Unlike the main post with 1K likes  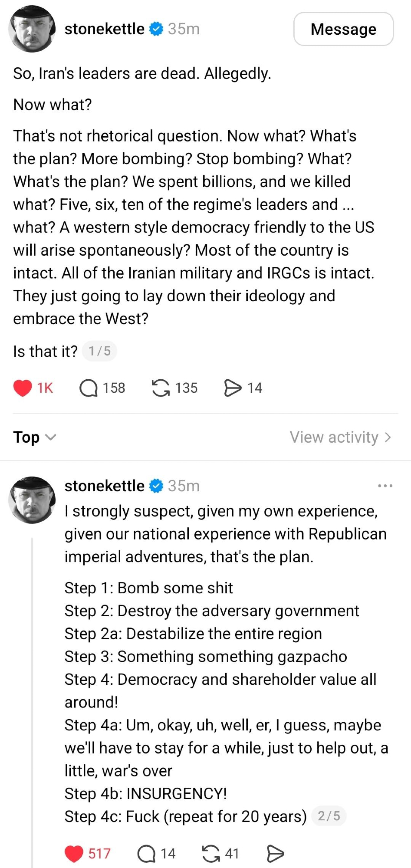point(23,388)
